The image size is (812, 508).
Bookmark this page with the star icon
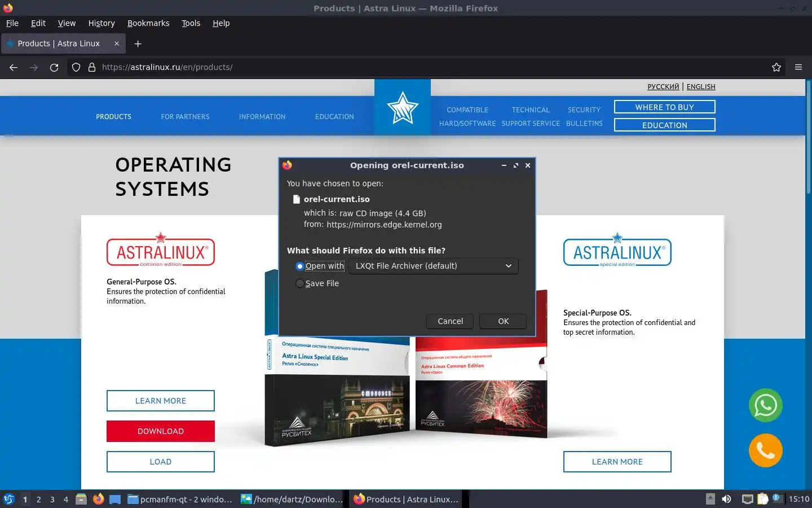pos(776,67)
